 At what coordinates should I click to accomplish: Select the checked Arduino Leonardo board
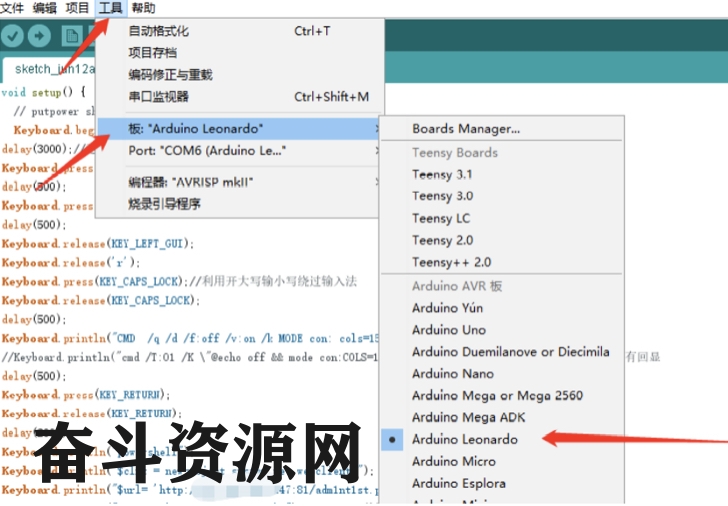pyautogui.click(x=501, y=439)
